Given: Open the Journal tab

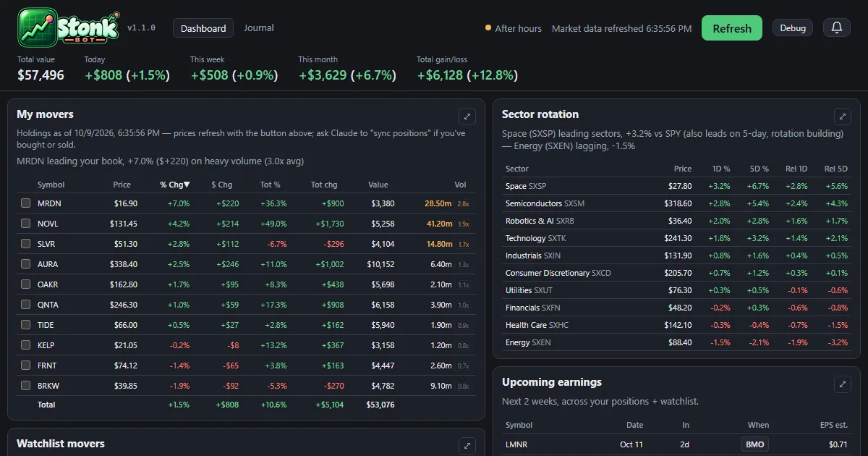Looking at the screenshot, I should coord(259,28).
